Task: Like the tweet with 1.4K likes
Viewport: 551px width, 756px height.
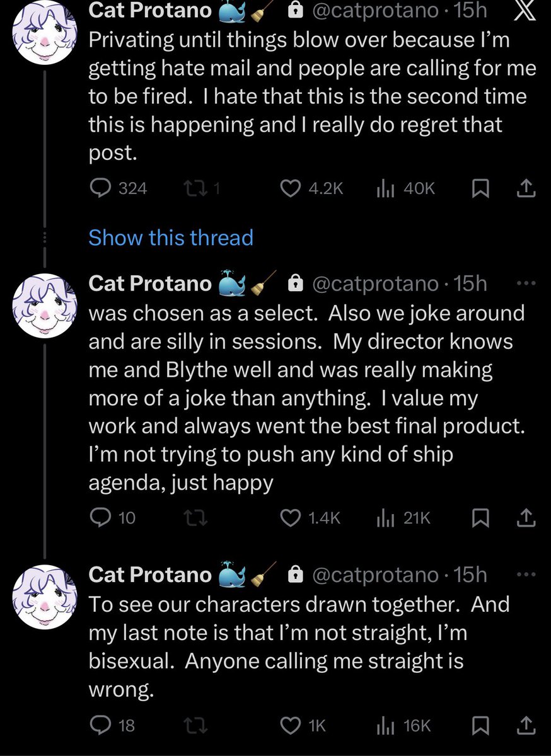Action: [x=291, y=517]
